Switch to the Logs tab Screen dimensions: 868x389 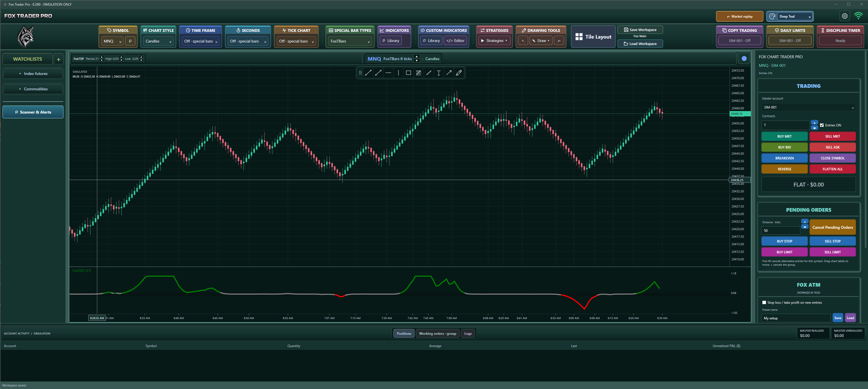click(x=468, y=333)
